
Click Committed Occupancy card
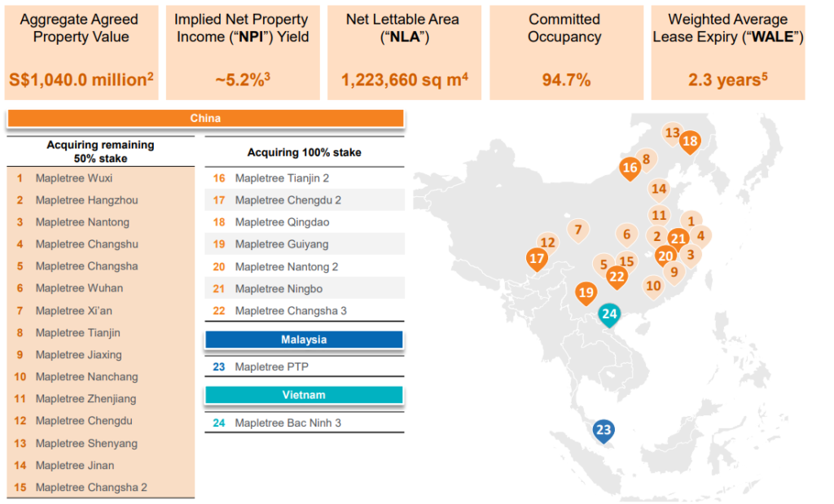(567, 53)
